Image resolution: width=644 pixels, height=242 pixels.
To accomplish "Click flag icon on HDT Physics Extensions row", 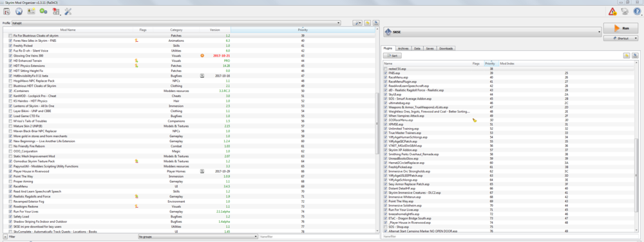I will [137, 66].
